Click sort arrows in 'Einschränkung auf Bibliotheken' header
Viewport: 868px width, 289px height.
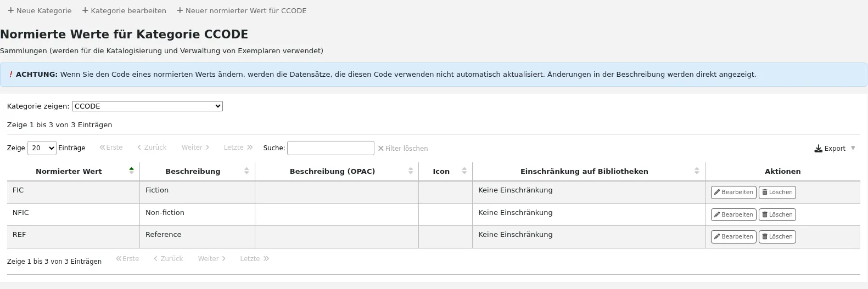coord(697,171)
